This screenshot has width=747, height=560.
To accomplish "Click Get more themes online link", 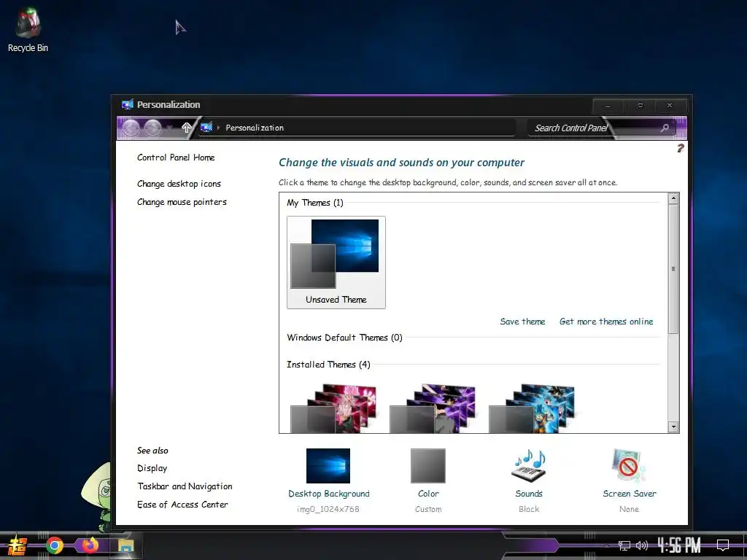I will [606, 322].
